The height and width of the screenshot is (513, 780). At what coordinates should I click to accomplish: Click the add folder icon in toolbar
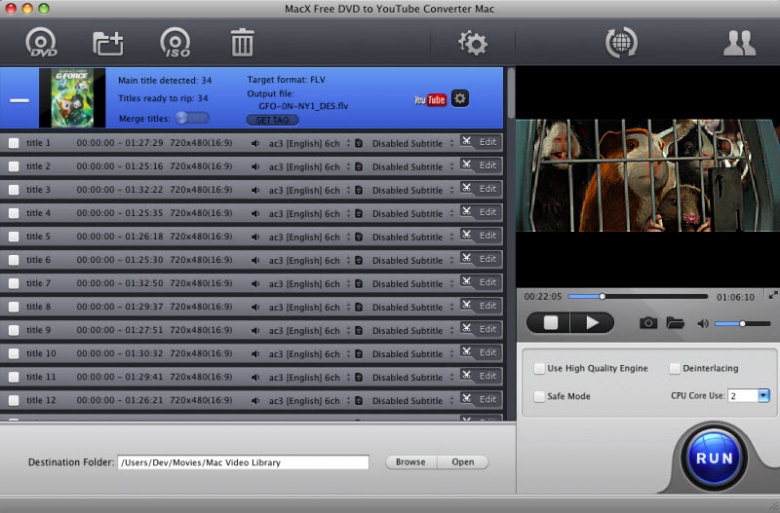[x=108, y=43]
